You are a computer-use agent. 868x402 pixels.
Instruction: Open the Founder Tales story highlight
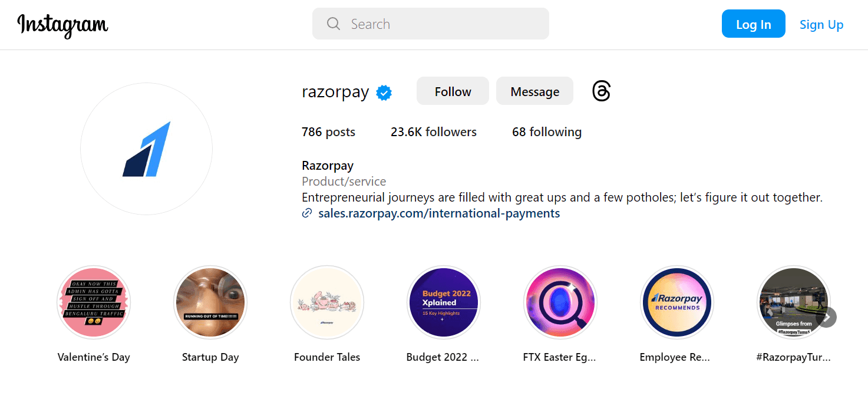coord(327,302)
